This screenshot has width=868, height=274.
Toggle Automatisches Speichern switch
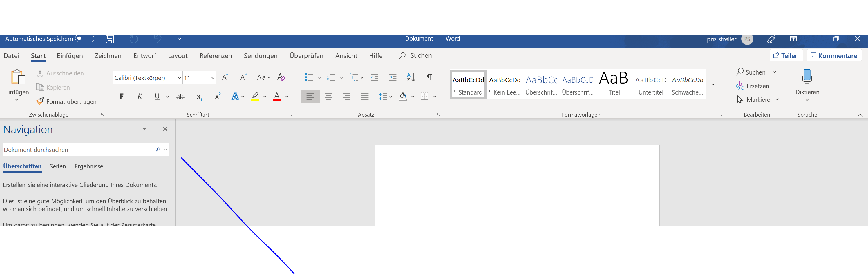click(85, 38)
